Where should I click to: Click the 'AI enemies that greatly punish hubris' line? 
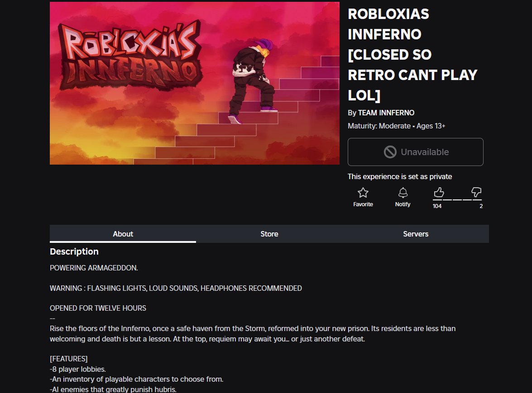(x=113, y=389)
